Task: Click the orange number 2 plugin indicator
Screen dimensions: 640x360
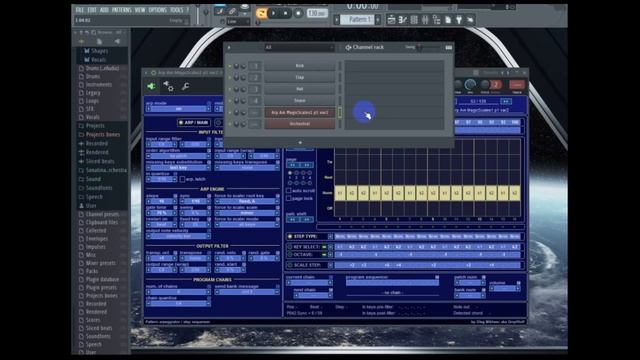Action: click(496, 84)
